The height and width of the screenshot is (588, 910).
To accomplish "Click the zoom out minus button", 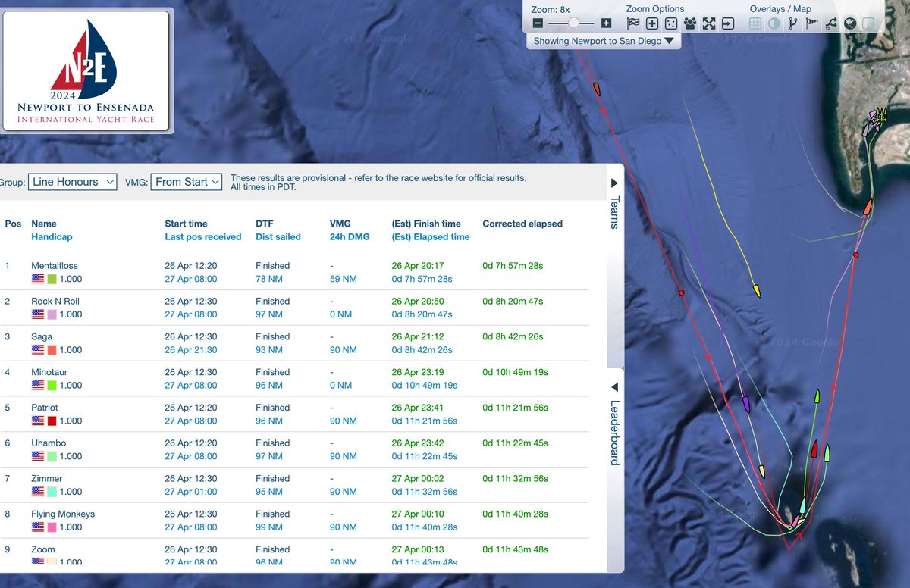I will click(x=538, y=23).
